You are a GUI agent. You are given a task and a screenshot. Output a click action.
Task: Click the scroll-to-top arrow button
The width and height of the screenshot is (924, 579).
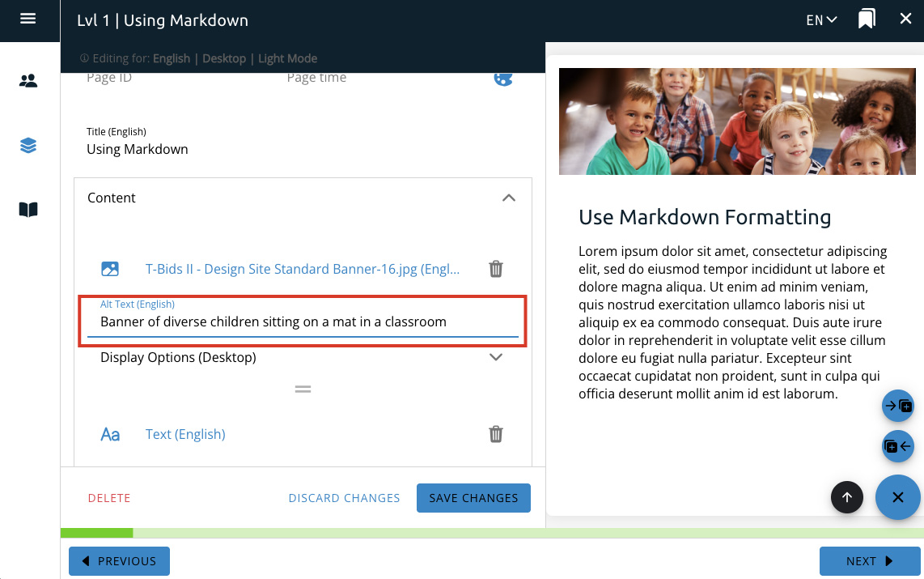tap(847, 497)
